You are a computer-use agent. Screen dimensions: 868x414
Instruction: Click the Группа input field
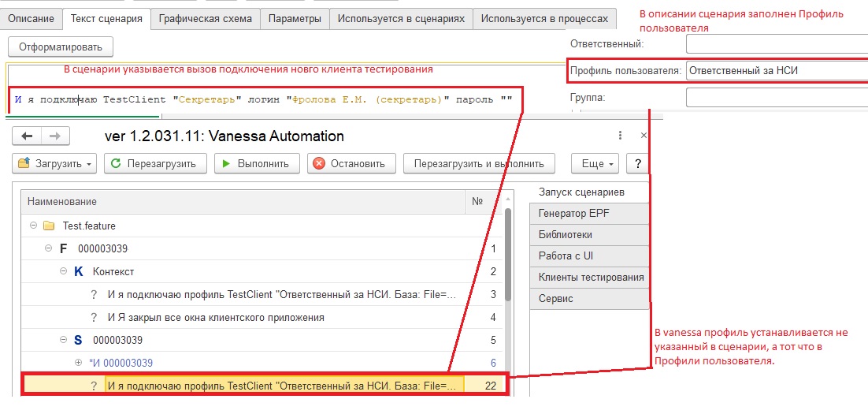[777, 98]
